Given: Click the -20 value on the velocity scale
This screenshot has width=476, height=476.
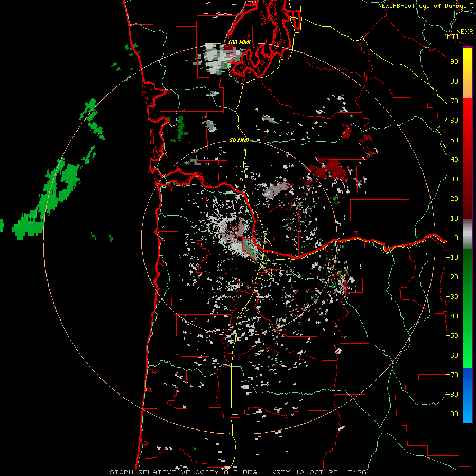Looking at the screenshot, I should pyautogui.click(x=452, y=277).
